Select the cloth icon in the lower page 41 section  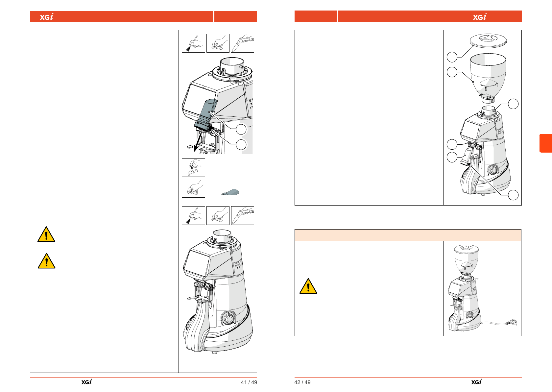pyautogui.click(x=218, y=215)
